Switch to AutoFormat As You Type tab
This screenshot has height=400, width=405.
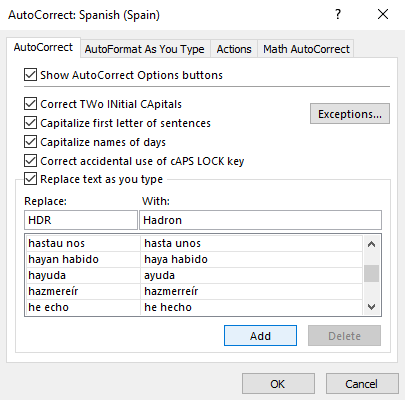pos(145,49)
